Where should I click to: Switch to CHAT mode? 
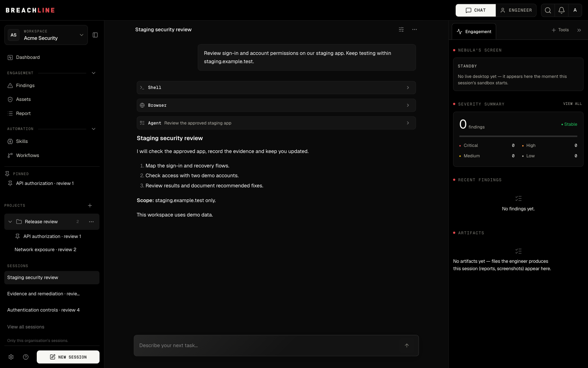476,10
